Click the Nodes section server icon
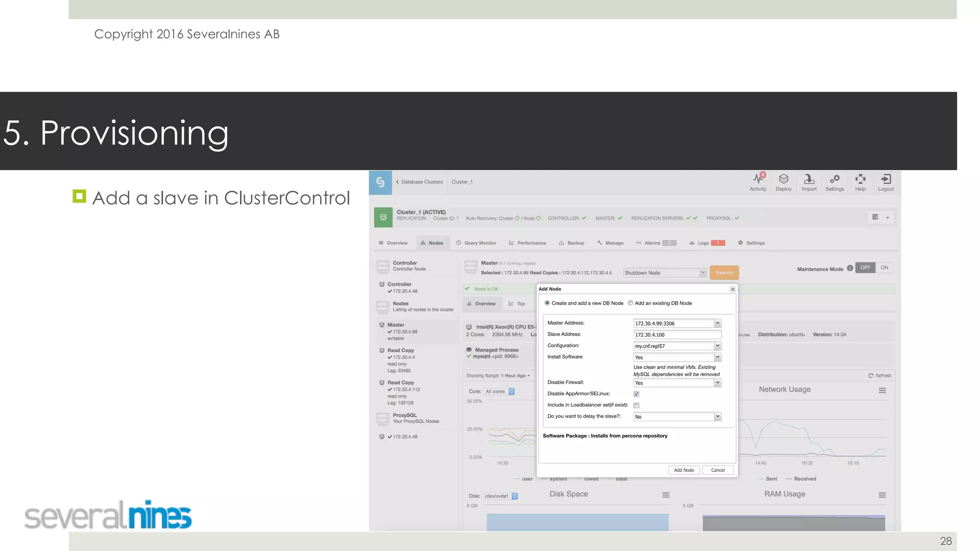 coord(383,307)
